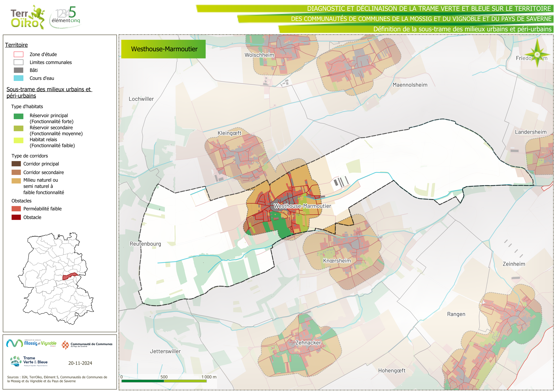Click the Westhouse-Marmoutier green title box
555x392 pixels.
tap(163, 49)
